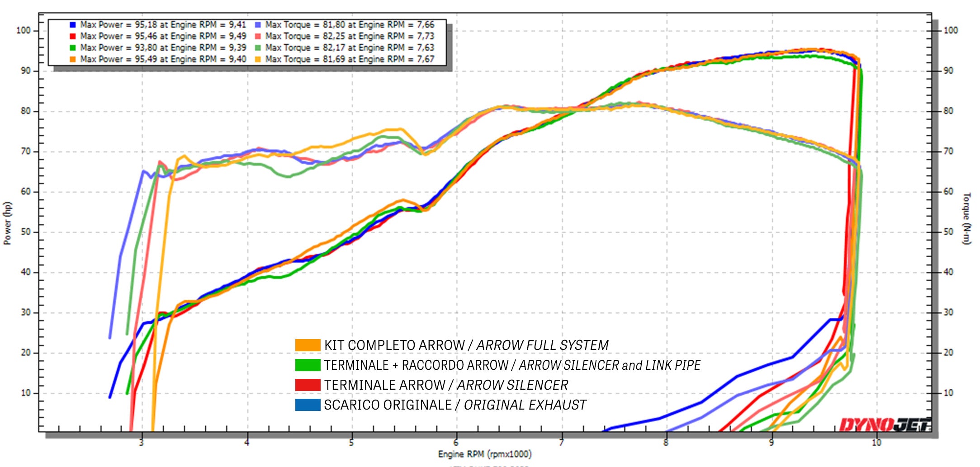Click the pink Max Torque 82,25 legend marker

(x=258, y=36)
